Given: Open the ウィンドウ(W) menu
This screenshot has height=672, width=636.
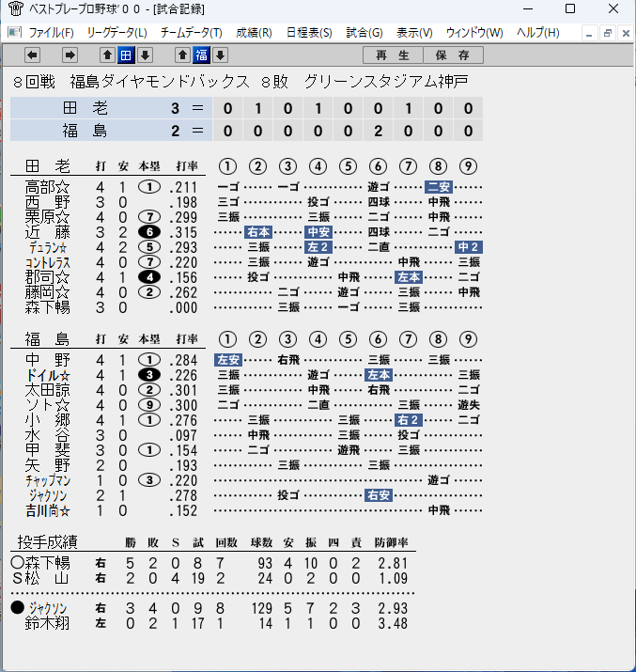Looking at the screenshot, I should (x=474, y=33).
